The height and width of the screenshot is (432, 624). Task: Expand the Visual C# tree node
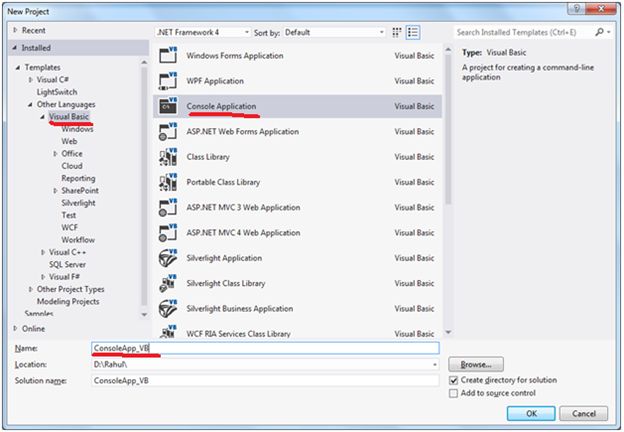coord(30,80)
